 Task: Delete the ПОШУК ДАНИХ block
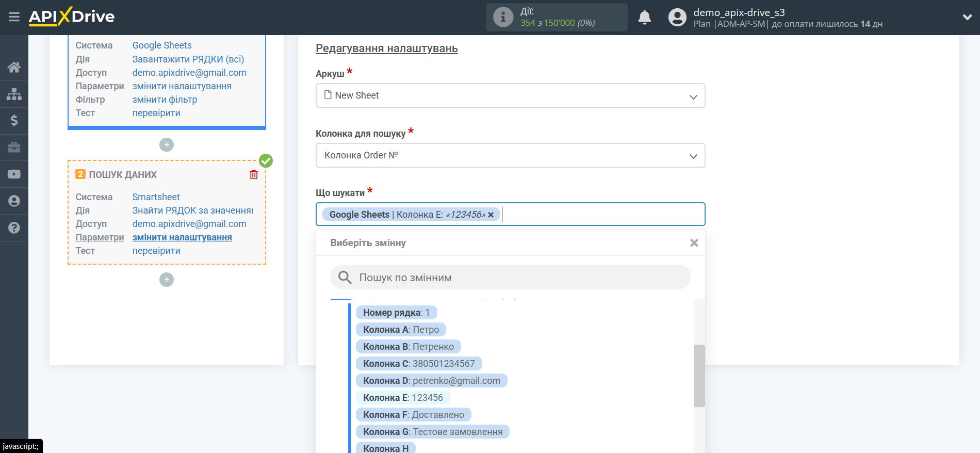(x=254, y=174)
